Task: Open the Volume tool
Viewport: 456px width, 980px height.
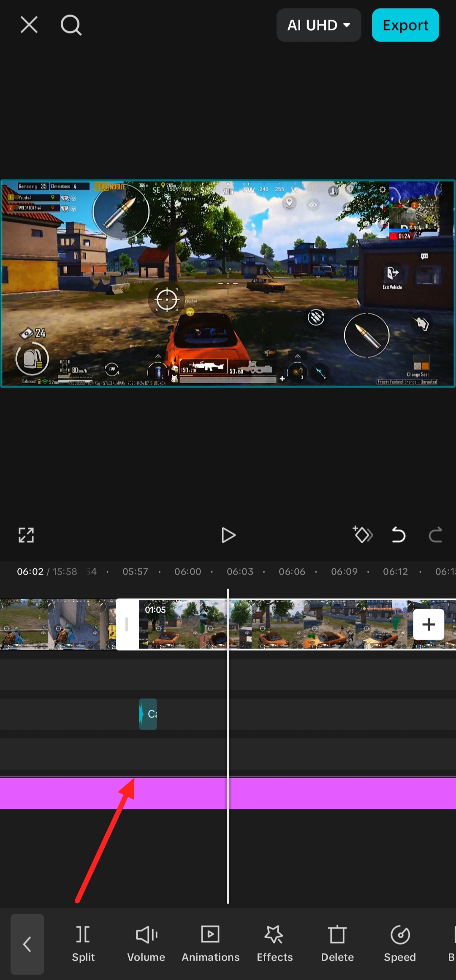Action: [x=146, y=945]
